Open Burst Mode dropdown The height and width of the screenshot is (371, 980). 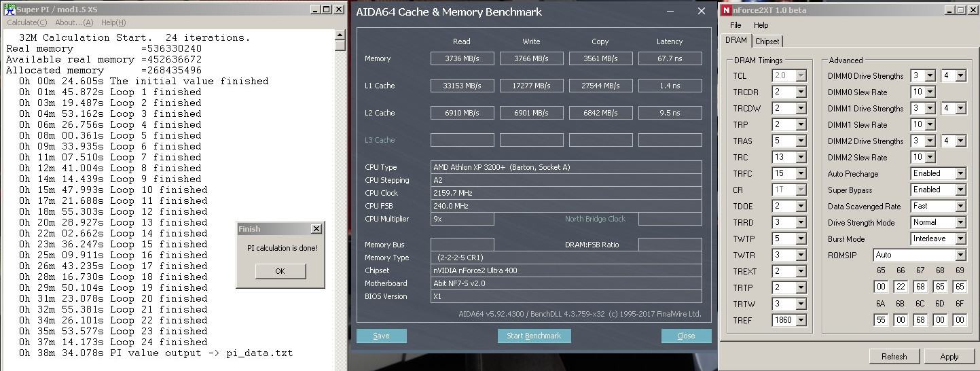point(960,238)
